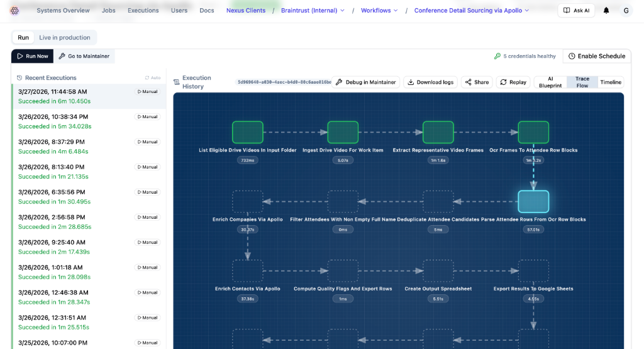Select Export Results To Google Sheets node
Image resolution: width=644 pixels, height=349 pixels.
(533, 271)
